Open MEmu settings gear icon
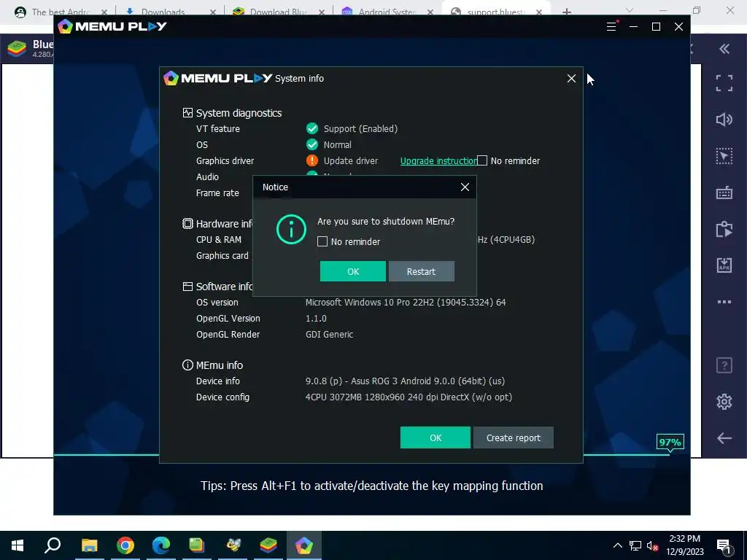The width and height of the screenshot is (747, 560). point(724,402)
